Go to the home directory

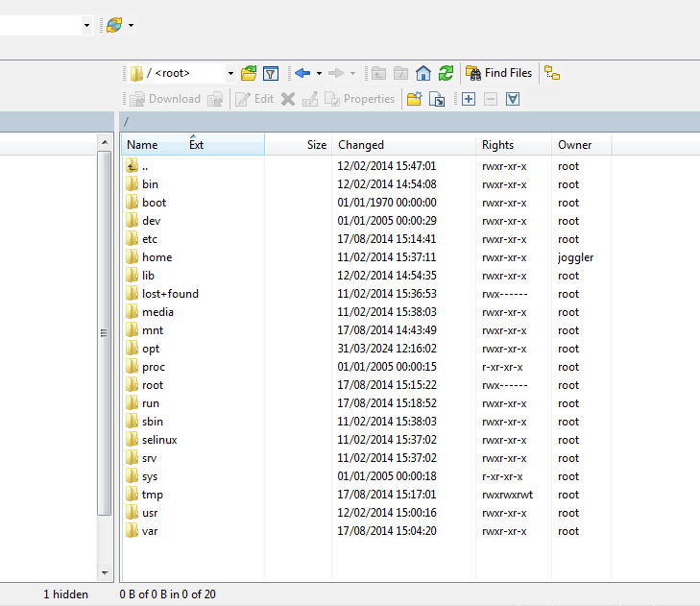[x=423, y=73]
